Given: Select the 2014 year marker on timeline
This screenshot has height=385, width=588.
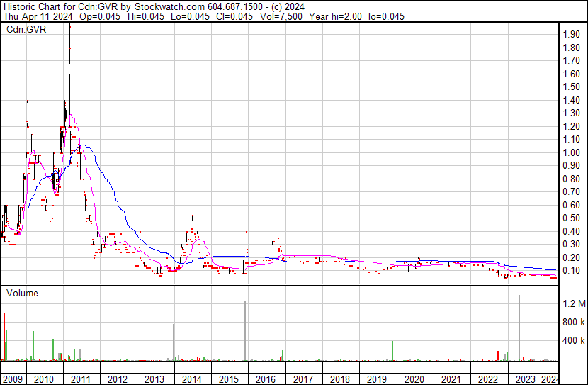Looking at the screenshot, I should (x=191, y=379).
